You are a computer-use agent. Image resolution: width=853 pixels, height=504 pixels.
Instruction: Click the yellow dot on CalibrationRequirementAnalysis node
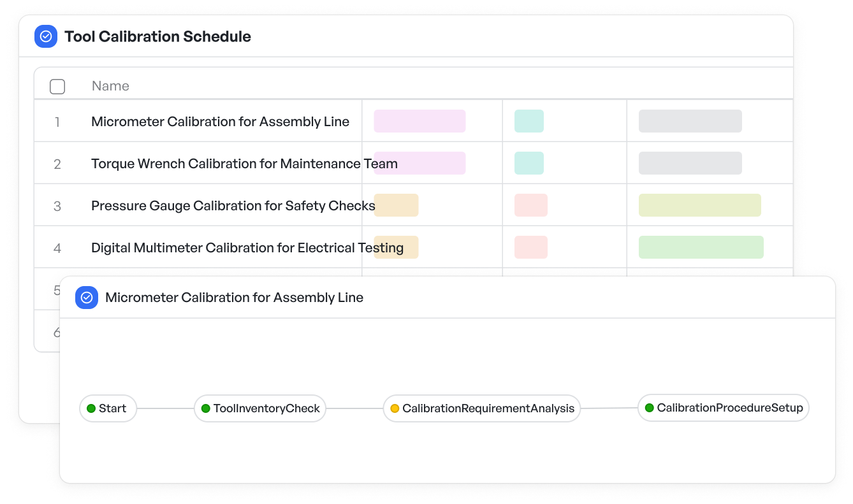pos(395,408)
